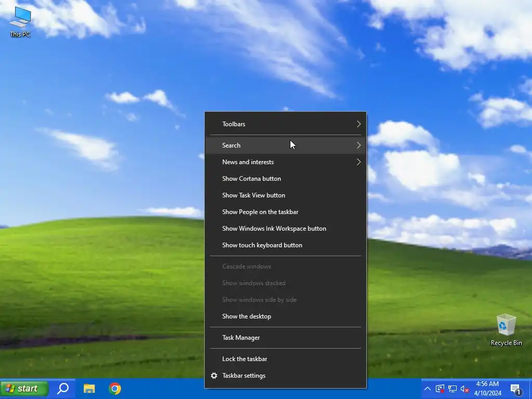
Task: Open taskbar search magnifier icon
Action: [63, 389]
